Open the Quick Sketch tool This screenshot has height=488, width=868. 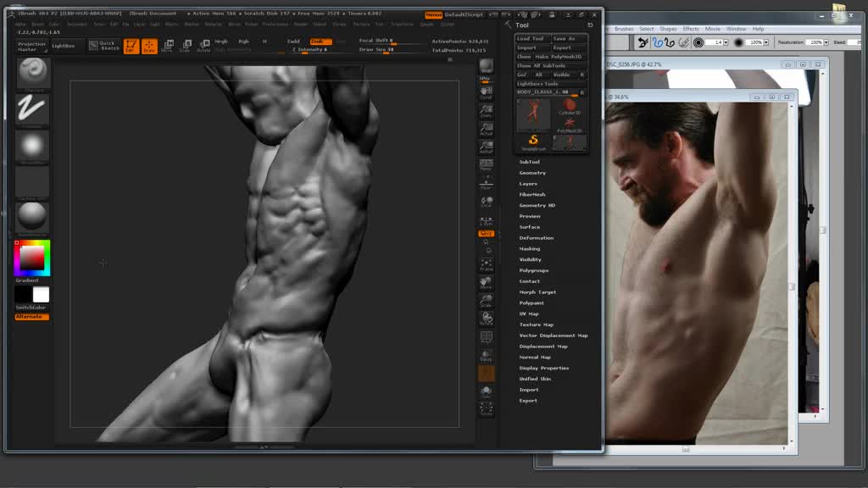[x=104, y=46]
